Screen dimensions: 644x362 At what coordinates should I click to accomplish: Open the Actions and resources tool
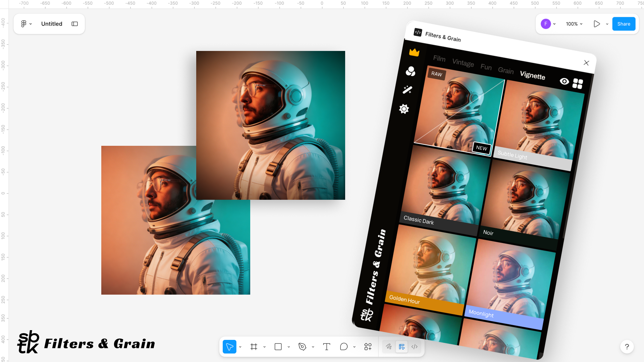click(368, 347)
